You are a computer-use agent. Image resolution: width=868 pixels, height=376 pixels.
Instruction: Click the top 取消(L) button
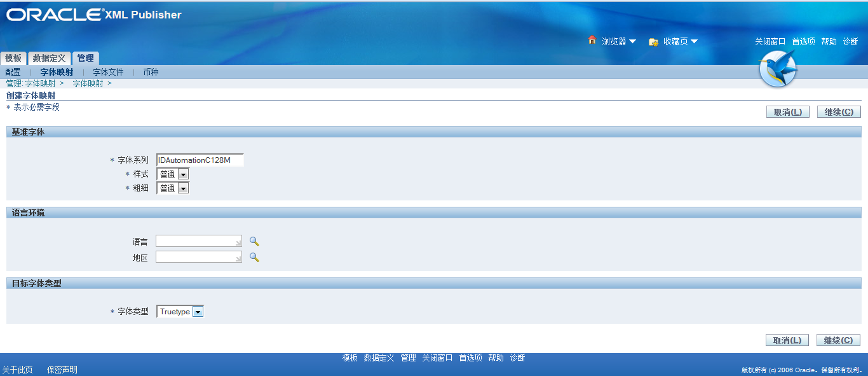pos(788,112)
